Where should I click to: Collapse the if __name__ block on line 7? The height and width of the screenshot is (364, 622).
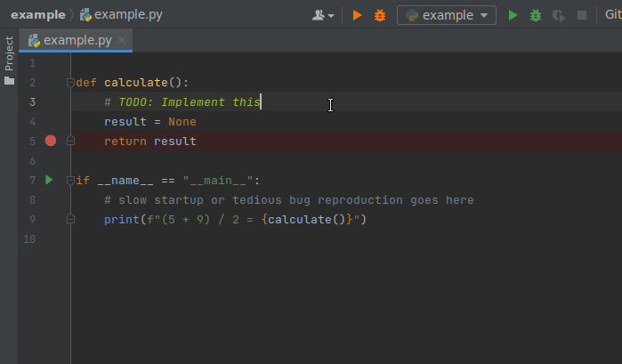(x=70, y=181)
